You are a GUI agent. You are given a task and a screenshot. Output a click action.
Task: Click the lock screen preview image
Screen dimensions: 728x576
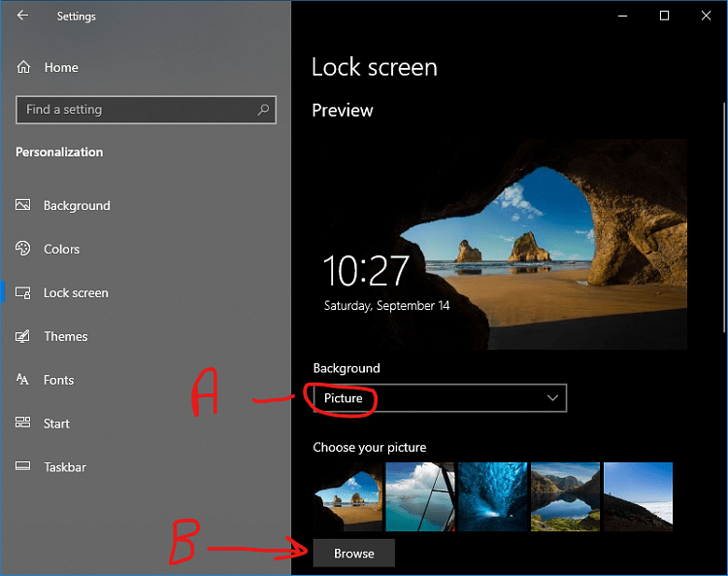[x=500, y=245]
